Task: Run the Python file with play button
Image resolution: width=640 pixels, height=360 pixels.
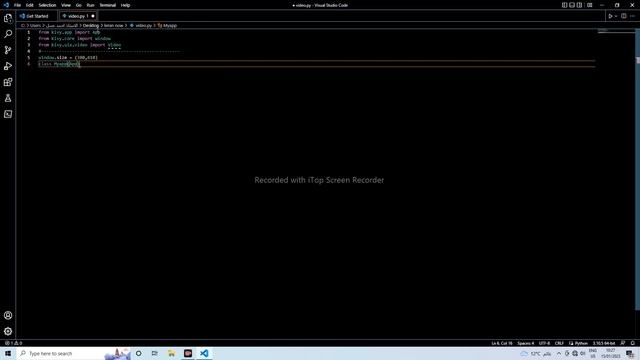Action: point(610,16)
